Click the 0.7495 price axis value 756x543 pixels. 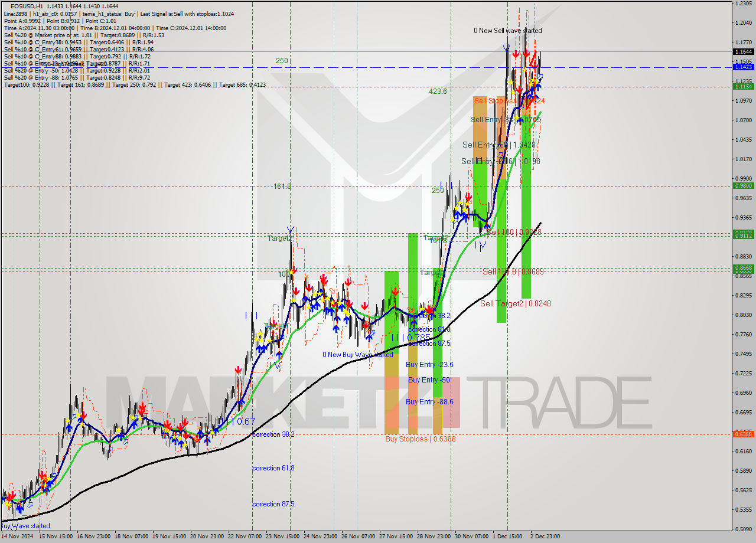pos(743,354)
